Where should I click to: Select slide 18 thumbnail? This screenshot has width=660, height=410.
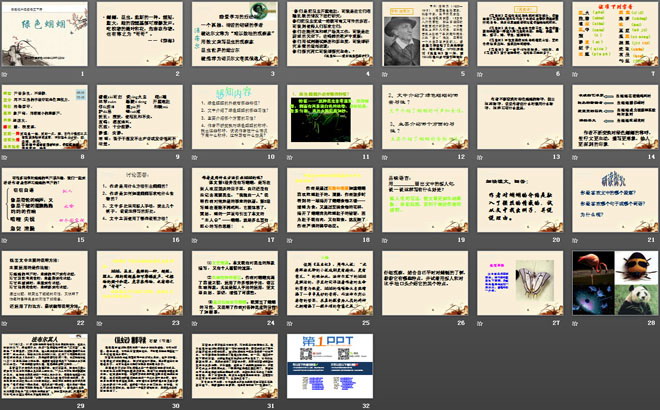(x=330, y=200)
